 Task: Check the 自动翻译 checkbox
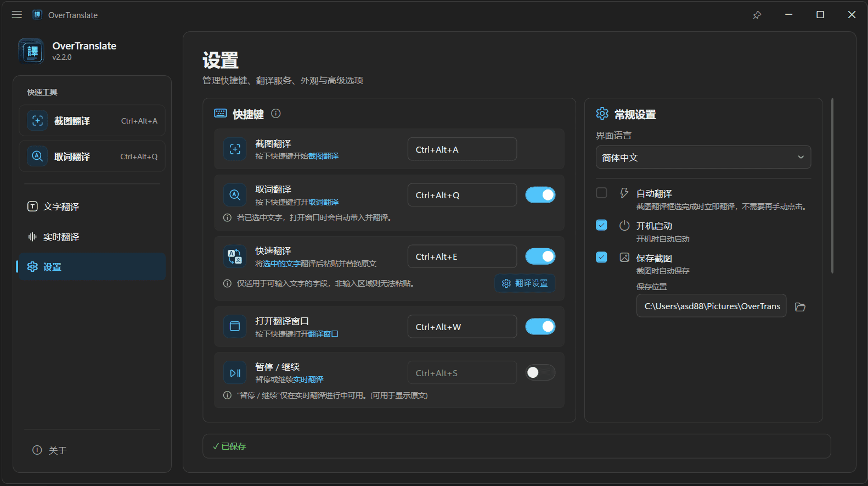click(601, 193)
